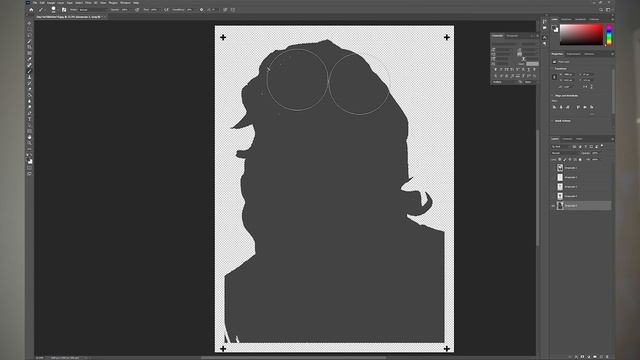Image resolution: width=640 pixels, height=360 pixels.
Task: Click the Layers Opacity field
Action: [x=595, y=153]
